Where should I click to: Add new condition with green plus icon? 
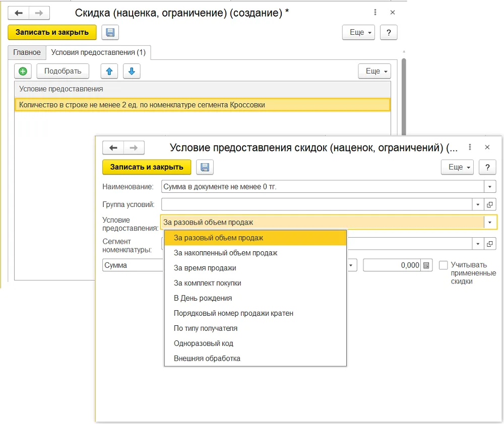[23, 72]
